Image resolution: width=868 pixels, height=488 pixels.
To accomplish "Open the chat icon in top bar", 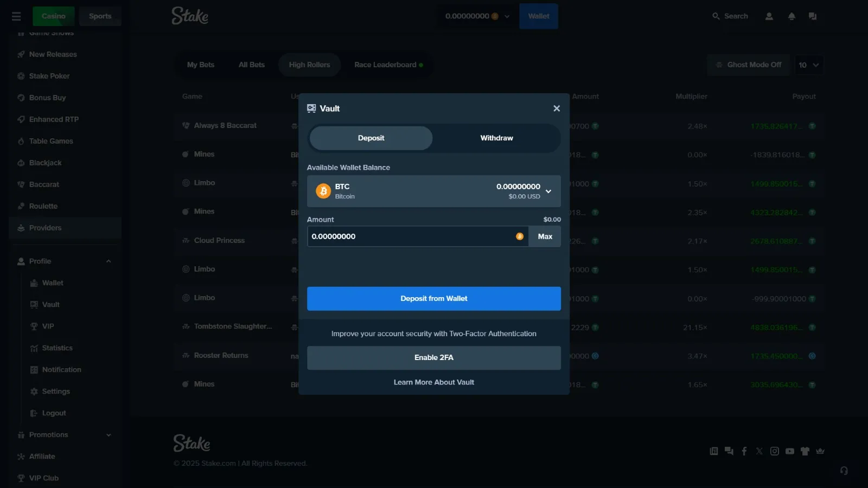I will (x=812, y=16).
